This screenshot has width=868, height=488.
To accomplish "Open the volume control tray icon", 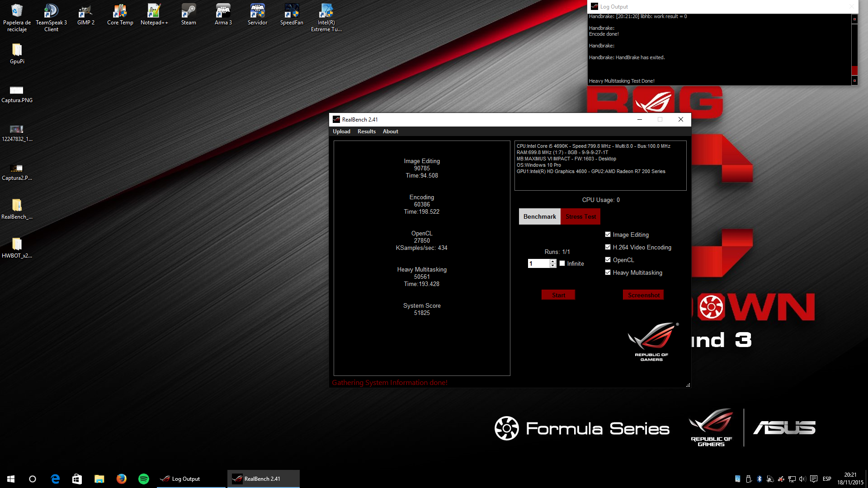I will pyautogui.click(x=802, y=479).
